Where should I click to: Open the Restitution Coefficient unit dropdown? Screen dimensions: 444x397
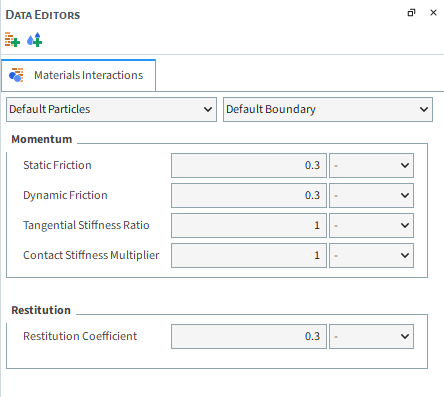tap(371, 336)
